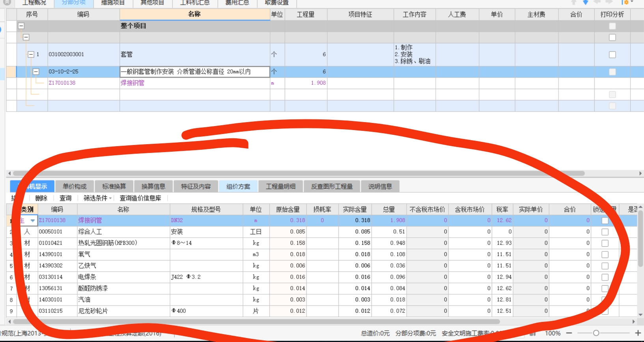Open the 说明信息 tab
The height and width of the screenshot is (342, 644).
(380, 186)
